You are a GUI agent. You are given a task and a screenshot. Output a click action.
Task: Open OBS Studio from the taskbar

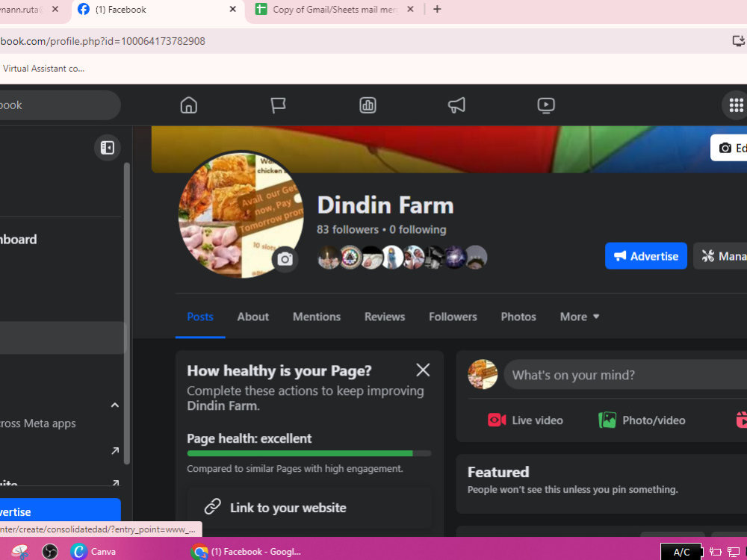point(49,552)
